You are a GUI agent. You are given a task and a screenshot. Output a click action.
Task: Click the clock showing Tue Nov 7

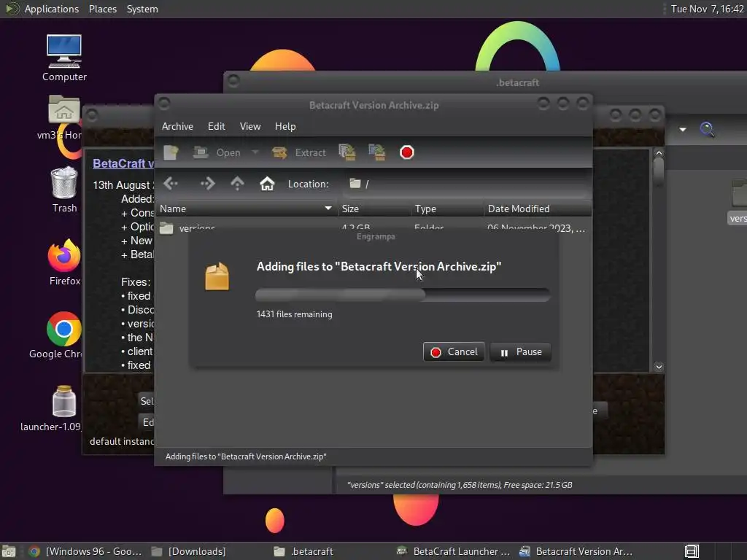coord(707,9)
